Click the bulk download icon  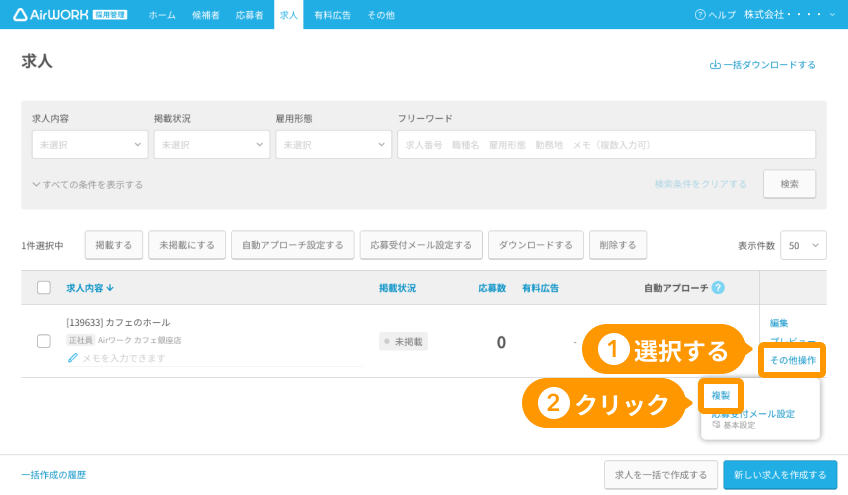click(715, 65)
